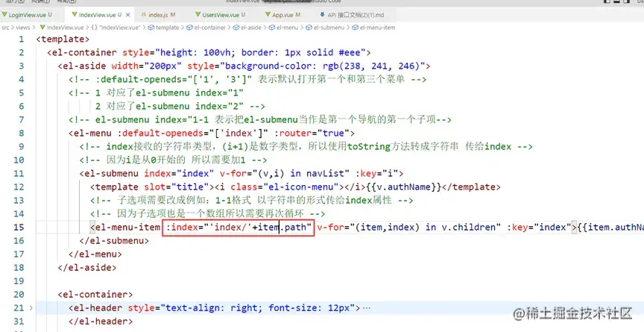Viewport: 644px width, 332px height.
Task: Click the folded-code ellipsis after el-header on line 21
Action: 367,308
